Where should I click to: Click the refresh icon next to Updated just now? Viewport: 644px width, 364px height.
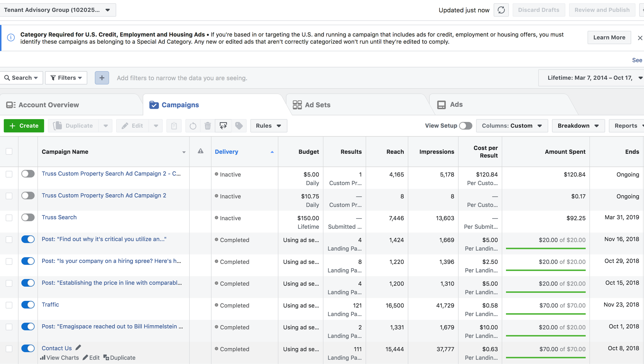[501, 10]
